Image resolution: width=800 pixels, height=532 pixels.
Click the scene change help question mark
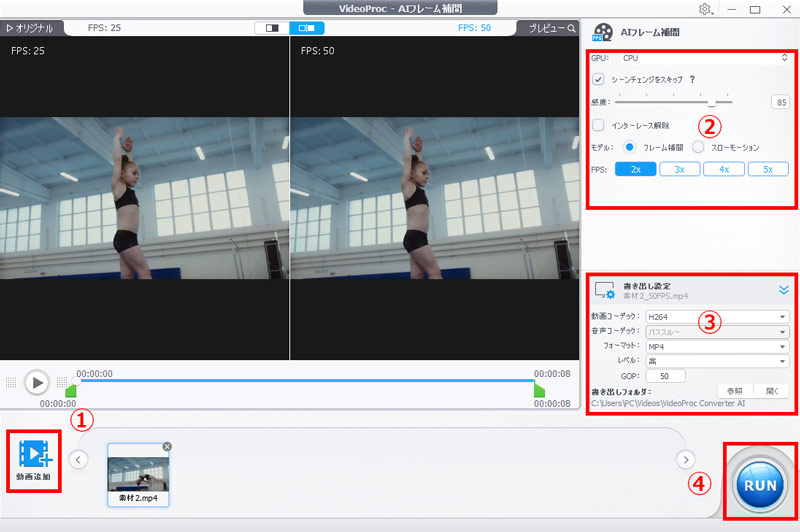pyautogui.click(x=692, y=80)
